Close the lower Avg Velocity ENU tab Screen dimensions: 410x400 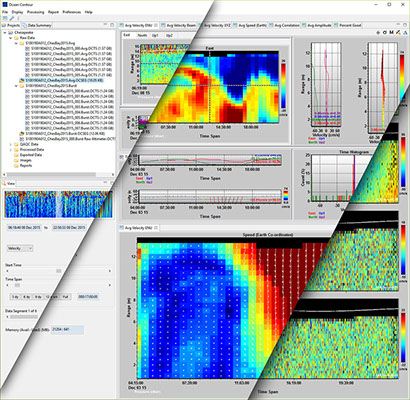point(156,228)
